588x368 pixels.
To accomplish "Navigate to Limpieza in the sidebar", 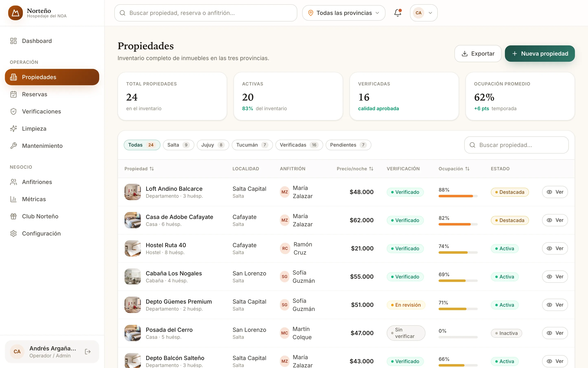I will pos(52,129).
